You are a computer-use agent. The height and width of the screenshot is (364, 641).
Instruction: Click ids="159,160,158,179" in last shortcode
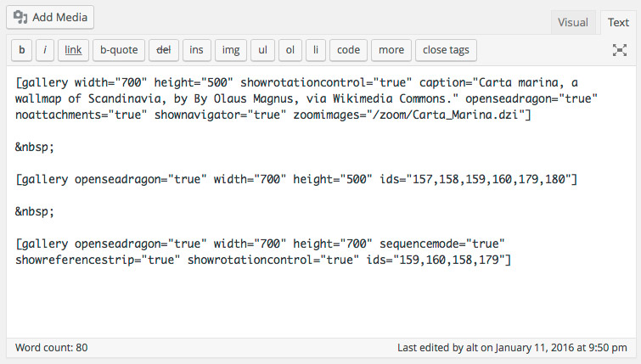[436, 260]
